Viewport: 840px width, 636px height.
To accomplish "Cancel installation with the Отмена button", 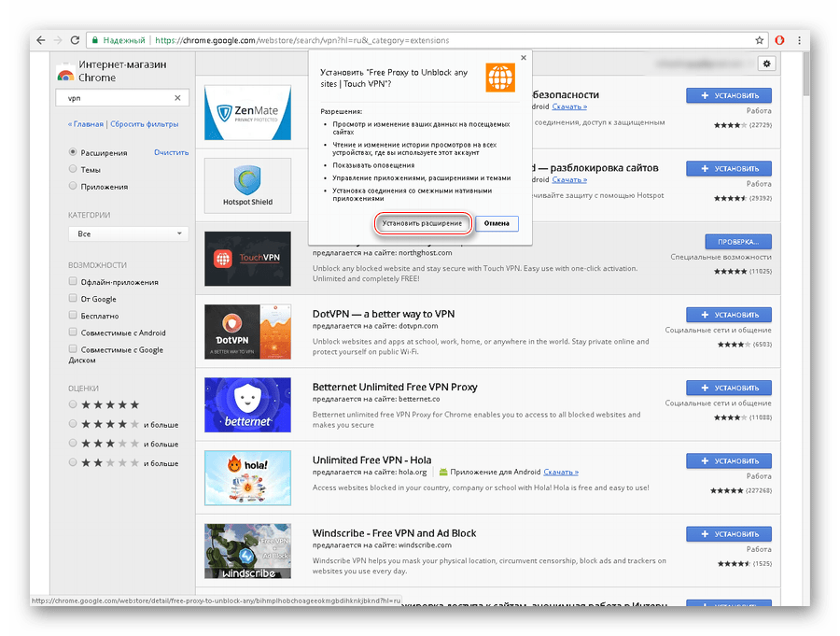I will [497, 224].
